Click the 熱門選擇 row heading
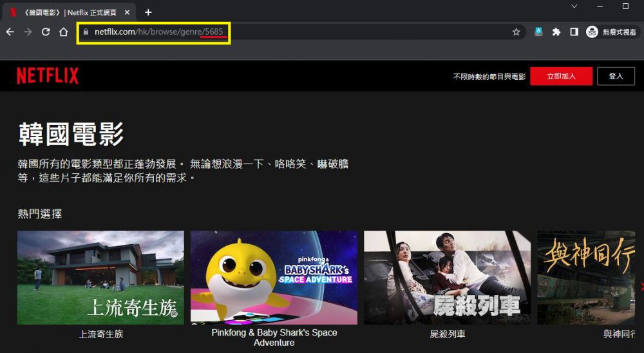The image size is (644, 353). click(40, 214)
